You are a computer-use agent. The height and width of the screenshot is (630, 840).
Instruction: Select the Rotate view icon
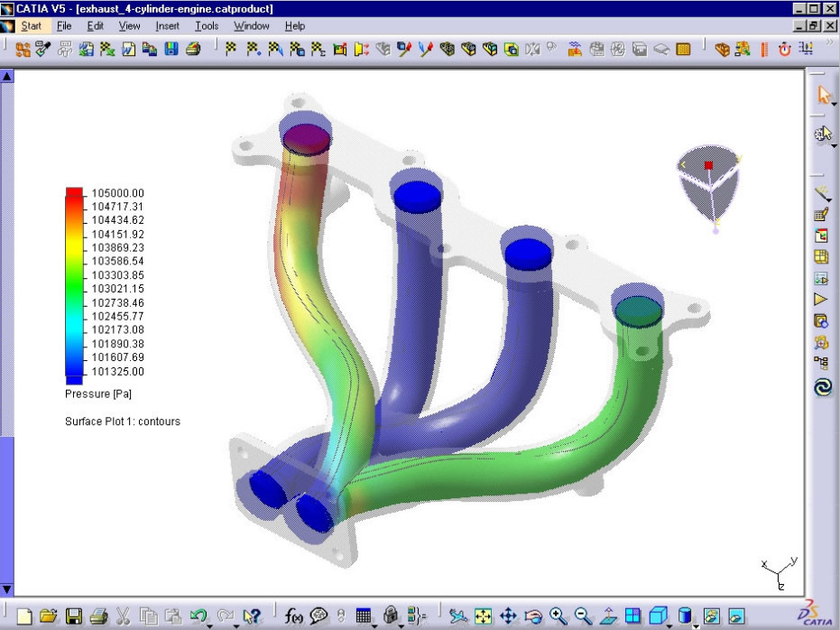coord(533,616)
